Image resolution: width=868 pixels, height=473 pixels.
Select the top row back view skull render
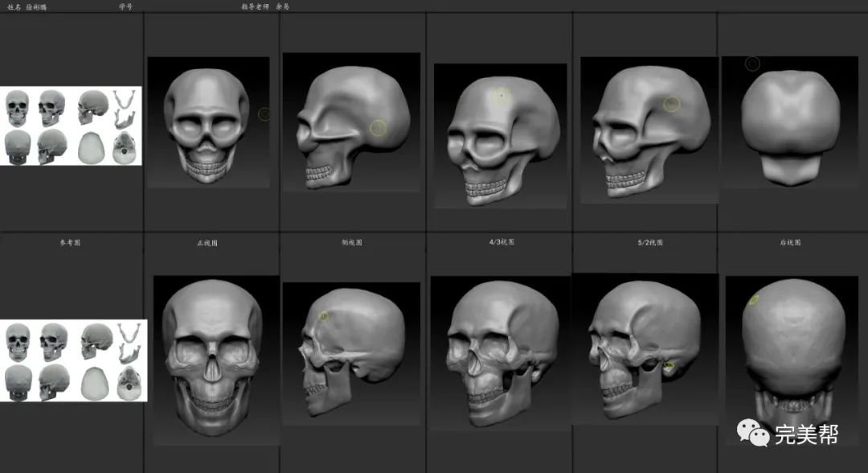pos(791,121)
